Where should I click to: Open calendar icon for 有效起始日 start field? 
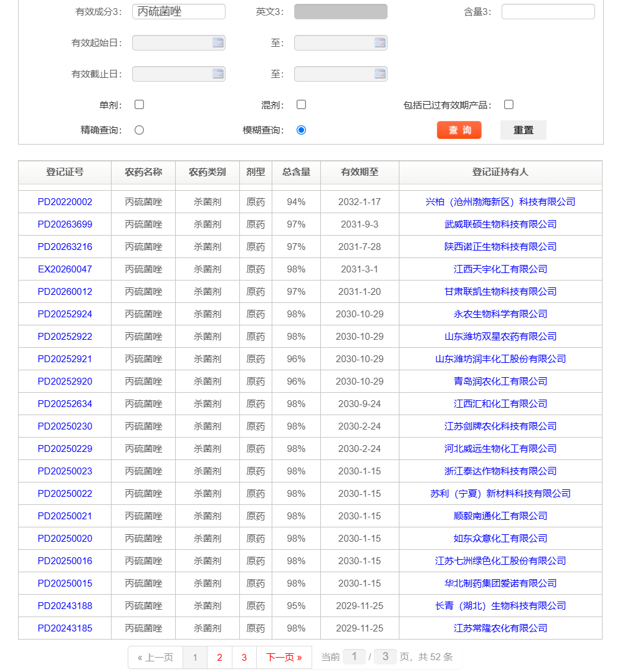tap(217, 43)
